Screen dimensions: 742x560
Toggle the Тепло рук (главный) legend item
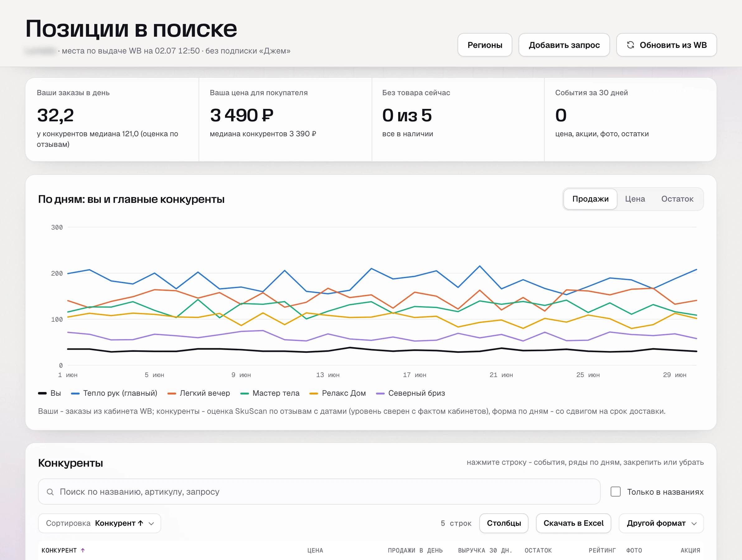(114, 393)
